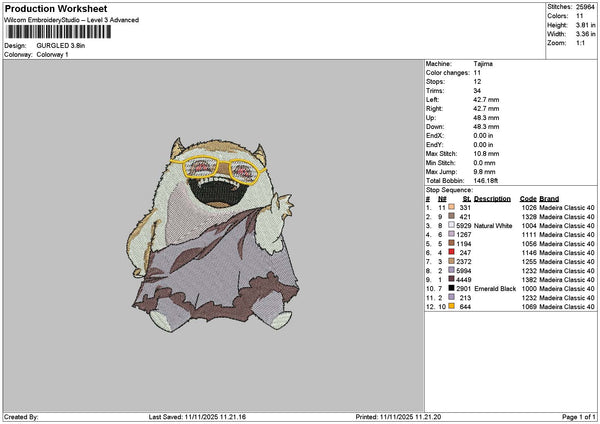Select the yellow swatch for thread 644
This screenshot has width=600, height=424.
[452, 306]
